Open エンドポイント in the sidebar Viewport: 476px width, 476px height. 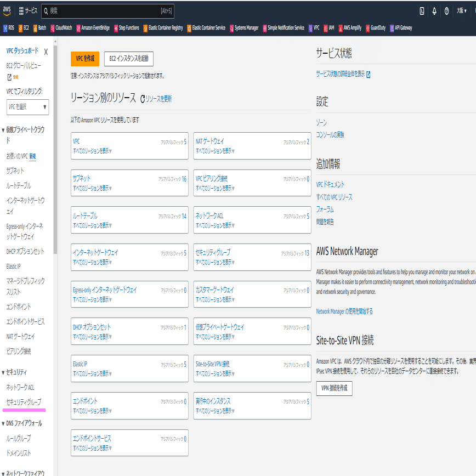[x=19, y=307]
